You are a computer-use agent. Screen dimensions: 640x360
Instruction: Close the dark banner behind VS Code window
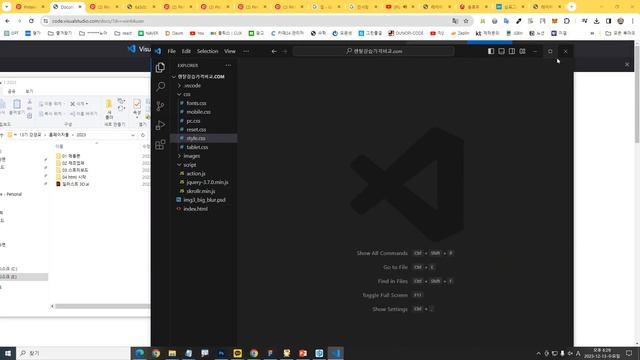click(x=627, y=64)
